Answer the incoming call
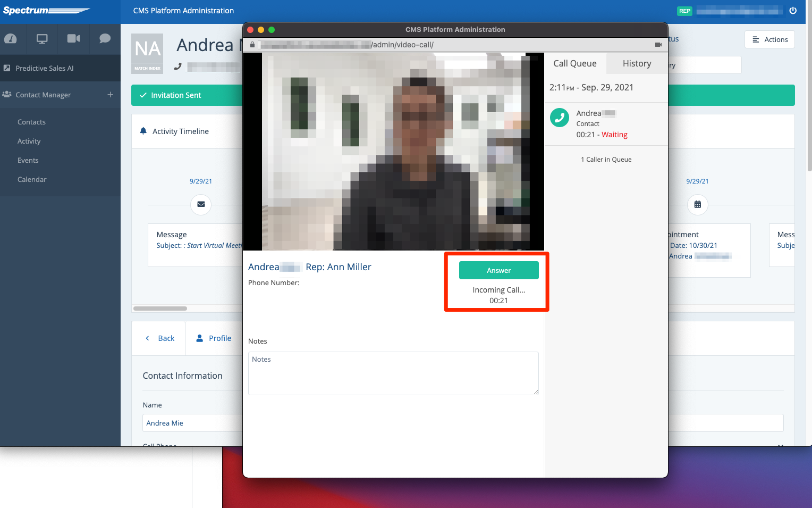Viewport: 812px width, 508px height. coord(498,270)
